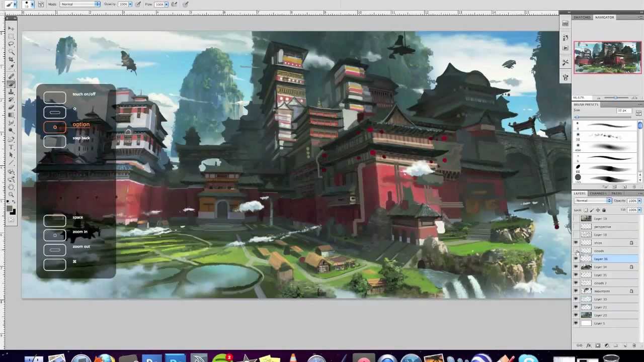Image resolution: width=644 pixels, height=362 pixels.
Task: Click the Firefox icon in the dock
Action: click(x=105, y=358)
